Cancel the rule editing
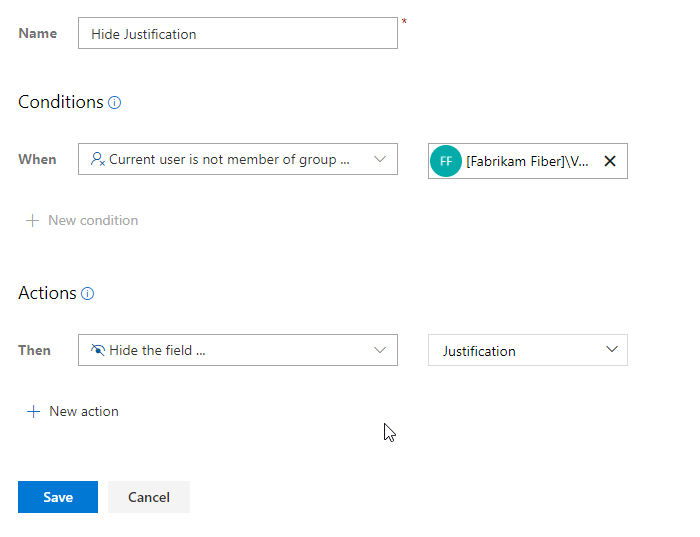Image resolution: width=700 pixels, height=537 pixels. tap(149, 497)
